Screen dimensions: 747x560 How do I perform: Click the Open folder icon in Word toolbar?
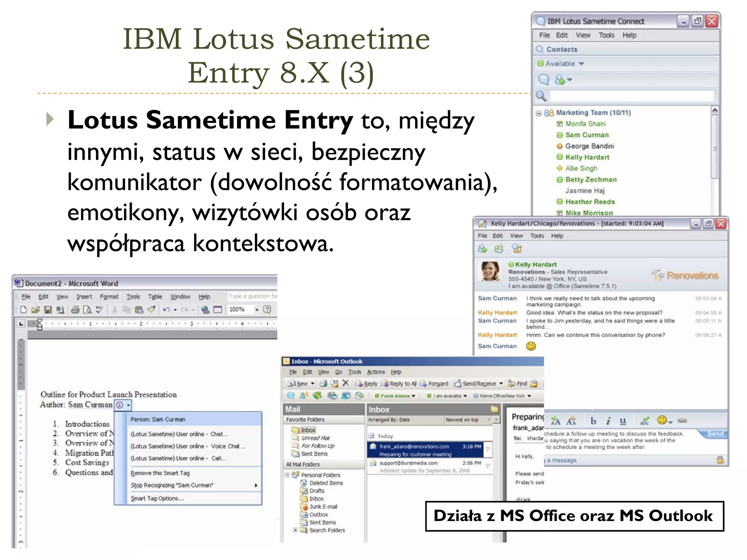[x=35, y=310]
